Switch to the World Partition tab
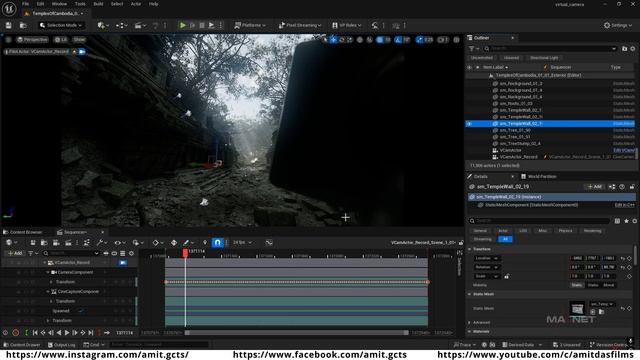This screenshot has height=360, width=640. (539, 177)
